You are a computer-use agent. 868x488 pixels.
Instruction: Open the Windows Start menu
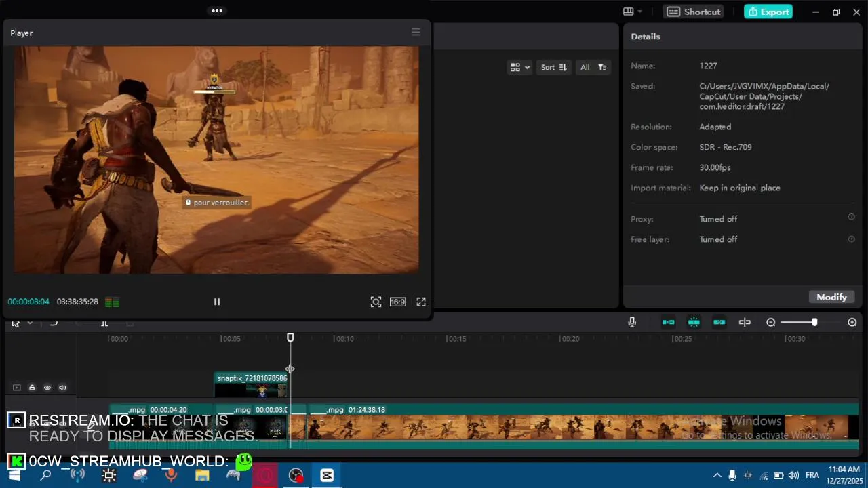pos(14,476)
